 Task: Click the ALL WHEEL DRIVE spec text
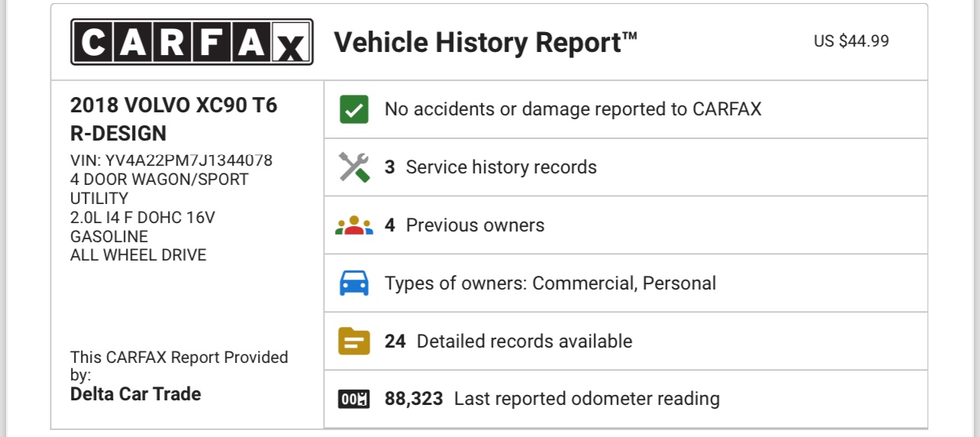tap(138, 255)
